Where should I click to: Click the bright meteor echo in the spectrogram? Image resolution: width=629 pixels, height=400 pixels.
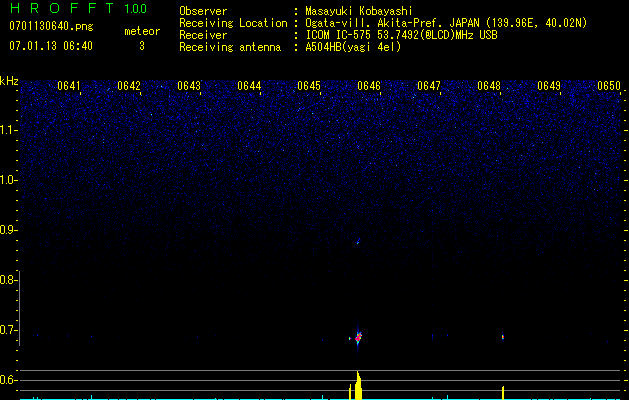tap(358, 337)
